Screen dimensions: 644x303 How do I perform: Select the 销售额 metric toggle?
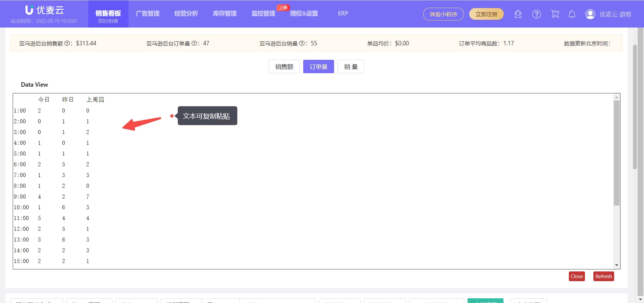(x=284, y=67)
